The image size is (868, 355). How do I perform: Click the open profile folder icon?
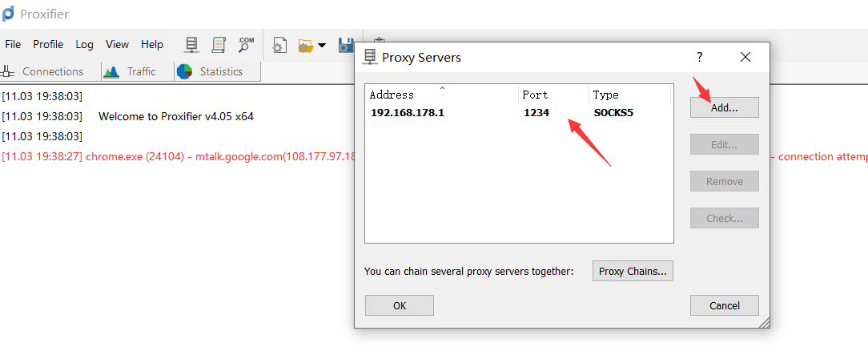coord(305,46)
